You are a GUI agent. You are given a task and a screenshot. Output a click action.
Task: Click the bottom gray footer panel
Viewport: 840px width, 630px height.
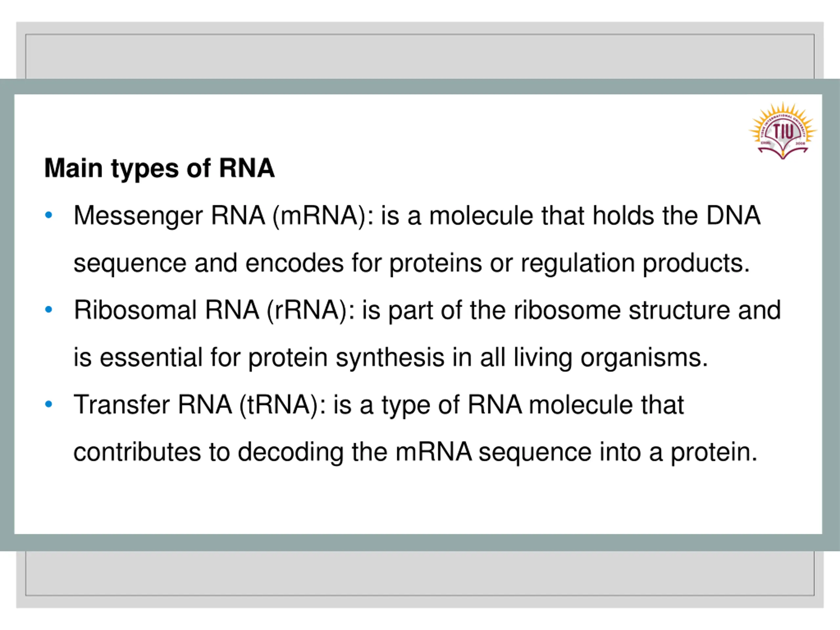click(x=420, y=573)
